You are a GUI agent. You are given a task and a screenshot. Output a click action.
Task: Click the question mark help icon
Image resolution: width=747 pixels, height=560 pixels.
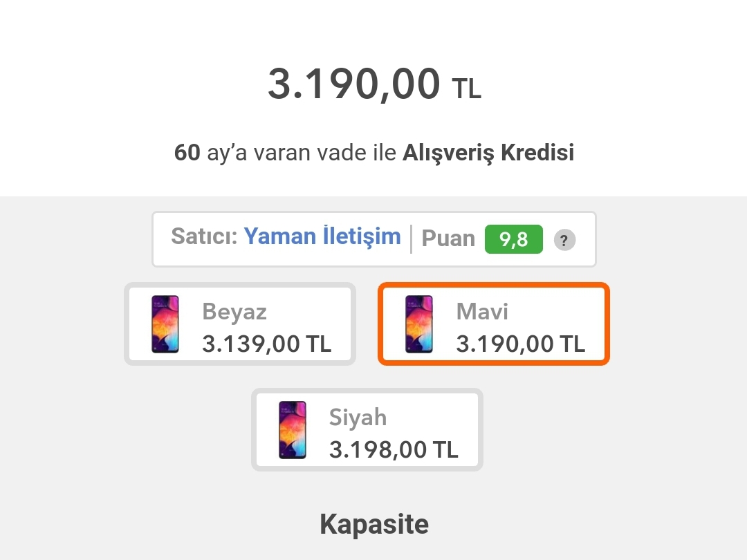[564, 239]
